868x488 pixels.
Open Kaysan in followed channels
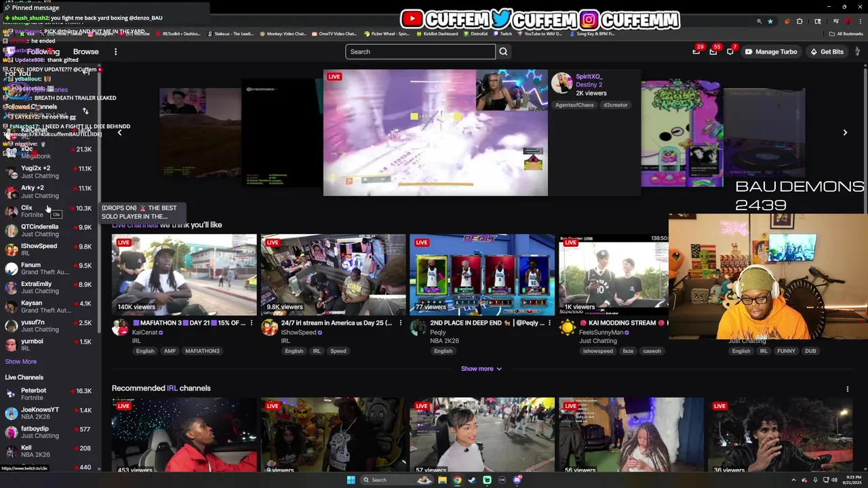coord(49,306)
